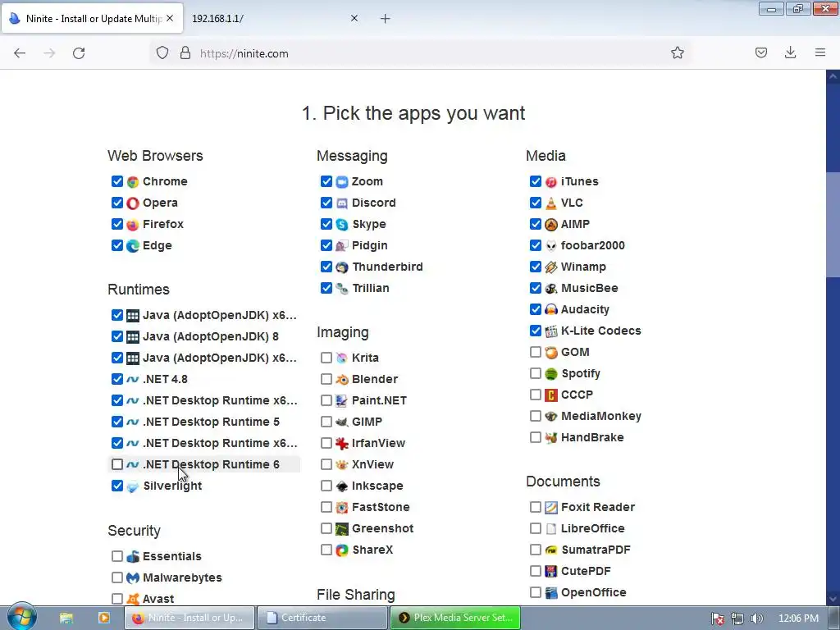The width and height of the screenshot is (840, 630).
Task: Click the ShareX icon
Action: [x=342, y=550]
